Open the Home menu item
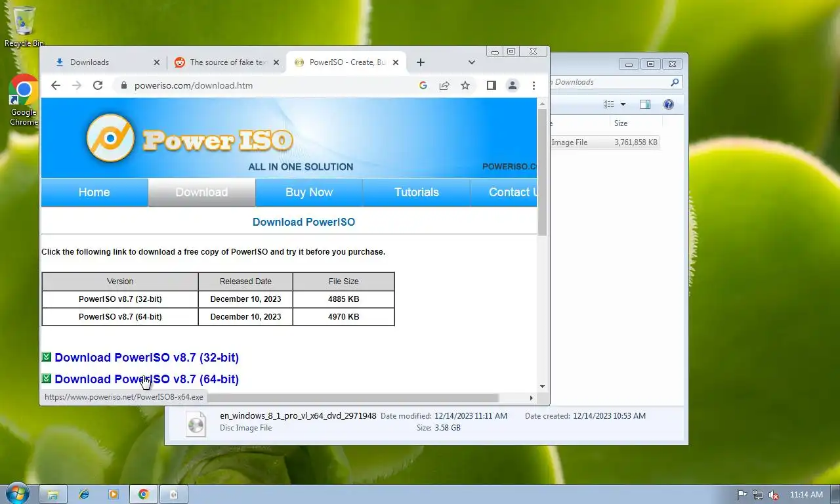 click(94, 192)
